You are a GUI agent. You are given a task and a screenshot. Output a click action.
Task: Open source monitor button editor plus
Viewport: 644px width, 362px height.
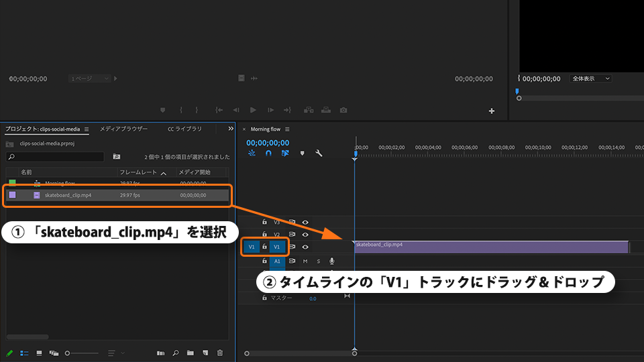492,111
